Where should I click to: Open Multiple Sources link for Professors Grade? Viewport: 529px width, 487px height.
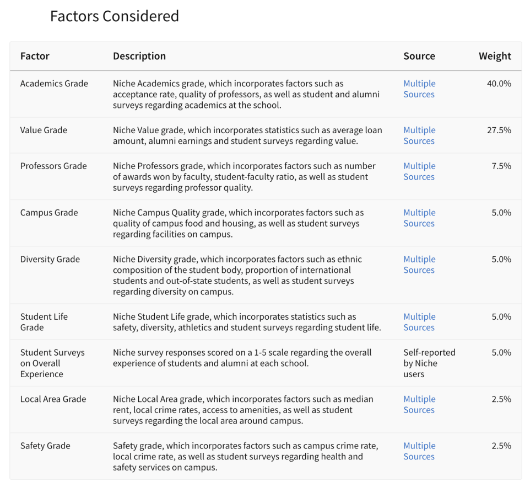tap(419, 171)
